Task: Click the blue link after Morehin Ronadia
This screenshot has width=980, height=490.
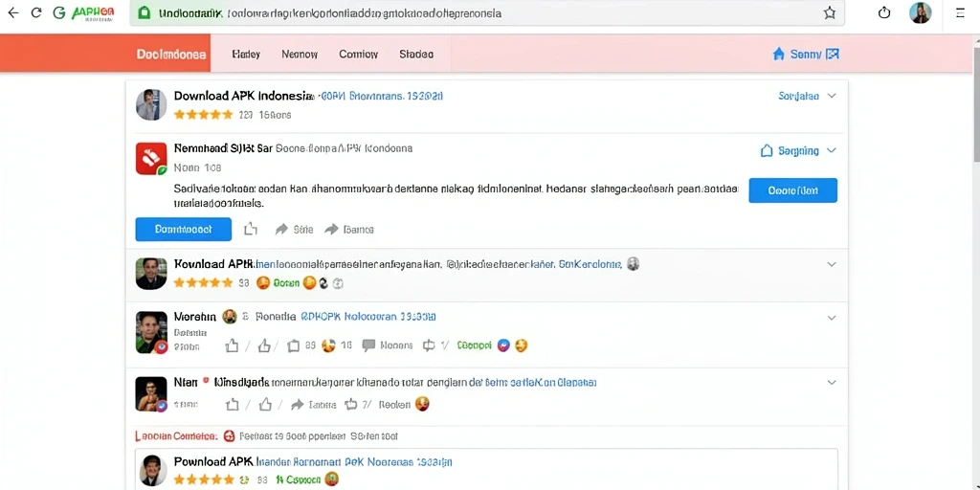Action: click(368, 317)
